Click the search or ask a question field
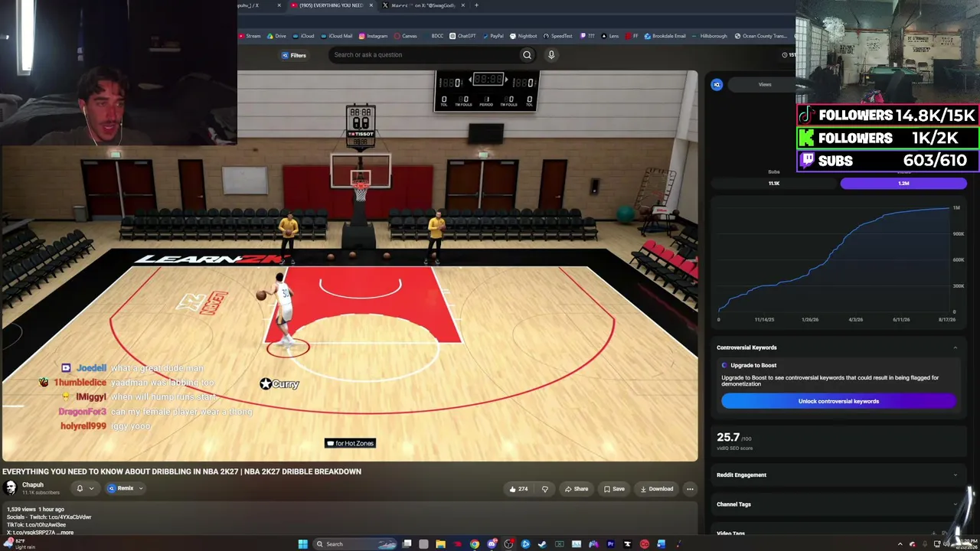This screenshot has height=551, width=980. [424, 55]
